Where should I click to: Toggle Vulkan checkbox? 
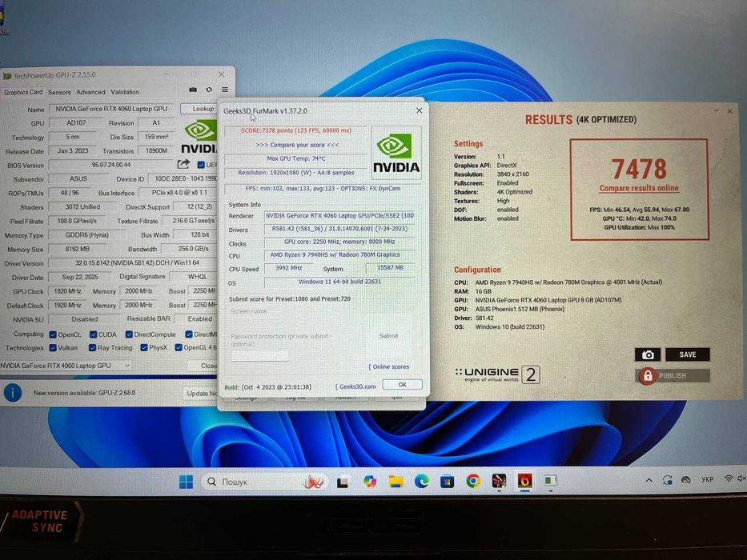coord(53,348)
